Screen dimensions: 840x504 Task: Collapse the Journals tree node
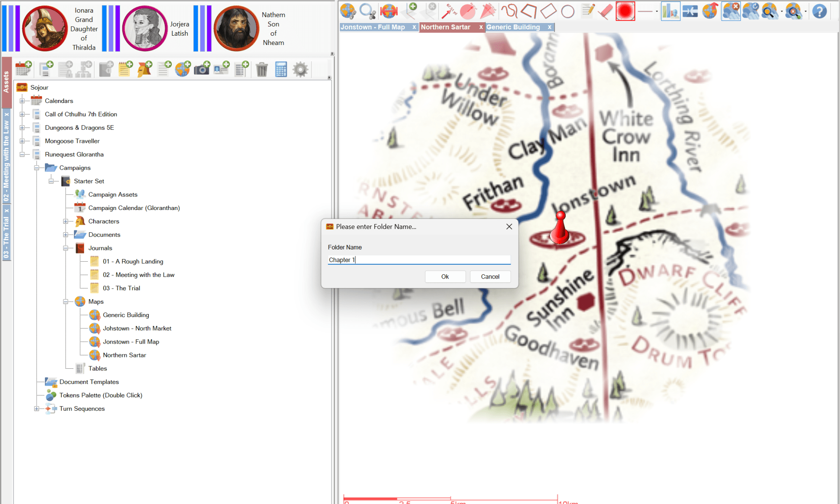(66, 248)
